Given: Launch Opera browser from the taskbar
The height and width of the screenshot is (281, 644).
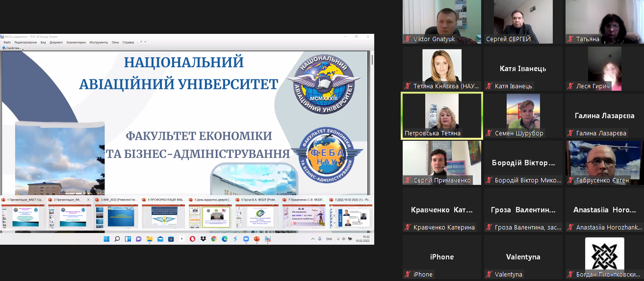Looking at the screenshot, I should click(x=192, y=239).
